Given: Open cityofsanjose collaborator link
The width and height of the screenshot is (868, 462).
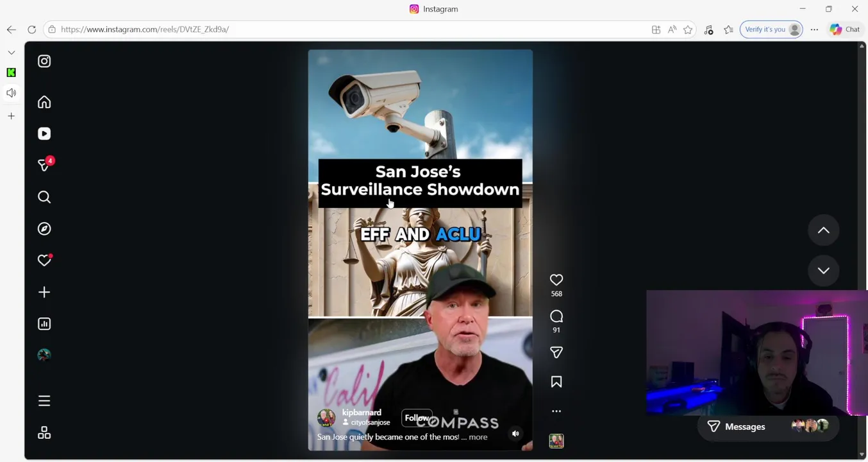Looking at the screenshot, I should [370, 423].
